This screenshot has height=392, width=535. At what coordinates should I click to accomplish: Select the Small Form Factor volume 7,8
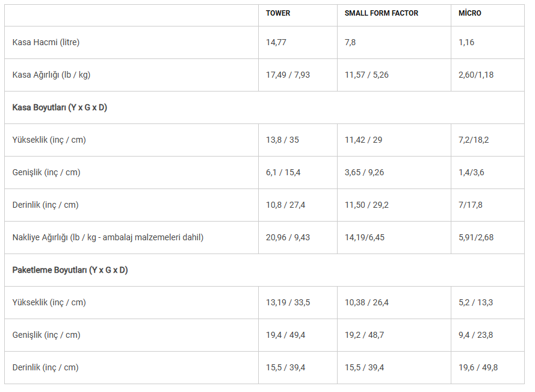(350, 42)
